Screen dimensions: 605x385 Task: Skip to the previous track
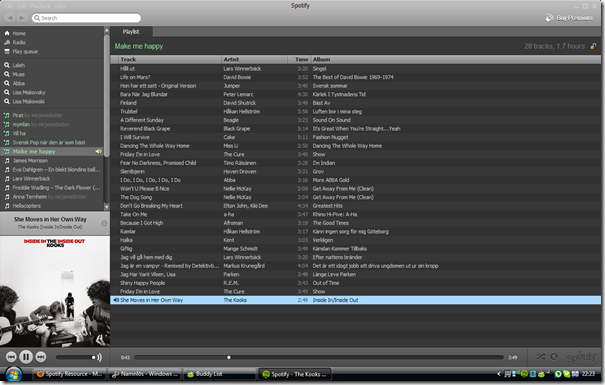[11, 357]
